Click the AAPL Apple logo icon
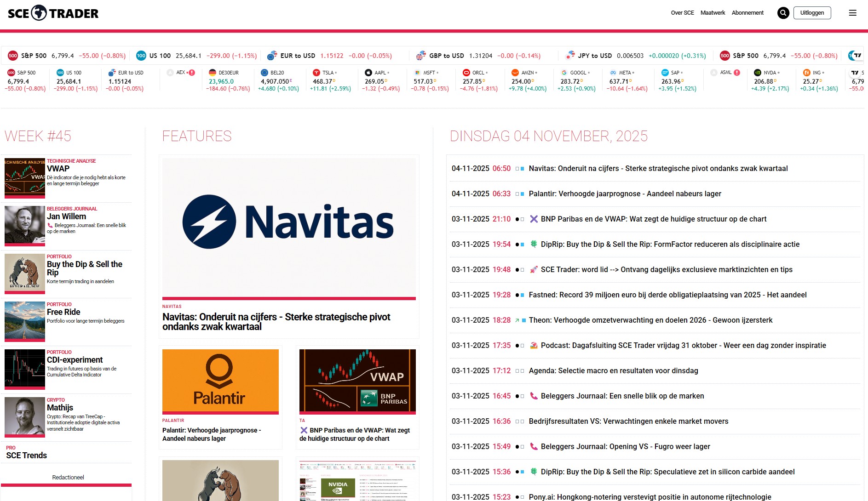Image resolution: width=868 pixels, height=501 pixels. click(368, 73)
